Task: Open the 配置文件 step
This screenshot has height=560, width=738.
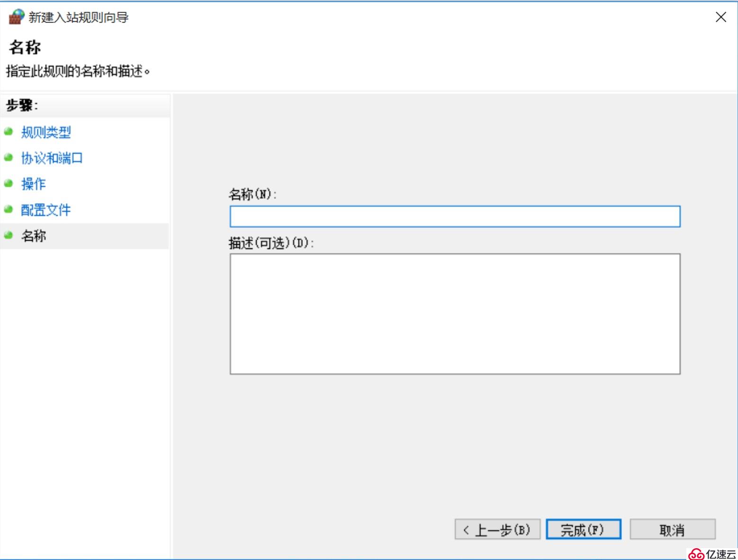Action: [46, 210]
